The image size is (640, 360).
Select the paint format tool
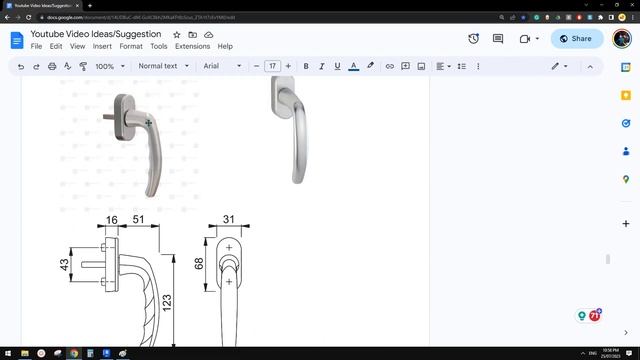[x=83, y=66]
